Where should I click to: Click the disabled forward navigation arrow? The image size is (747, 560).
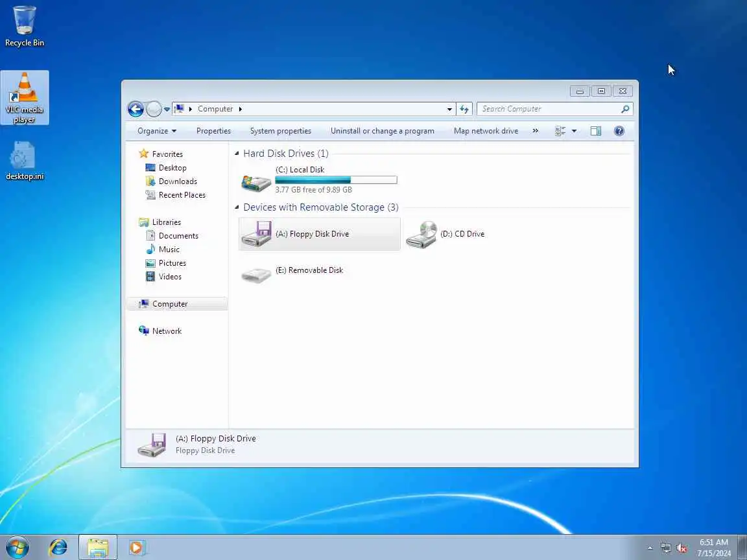(x=154, y=109)
